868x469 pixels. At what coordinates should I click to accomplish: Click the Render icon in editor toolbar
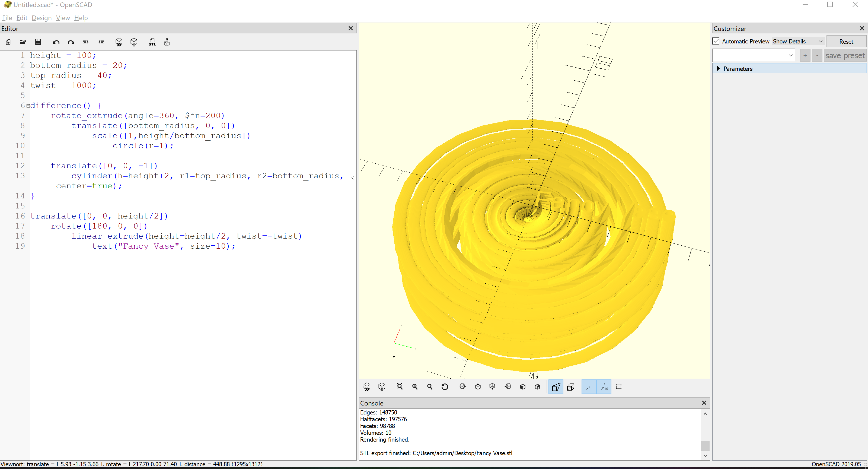tap(134, 42)
